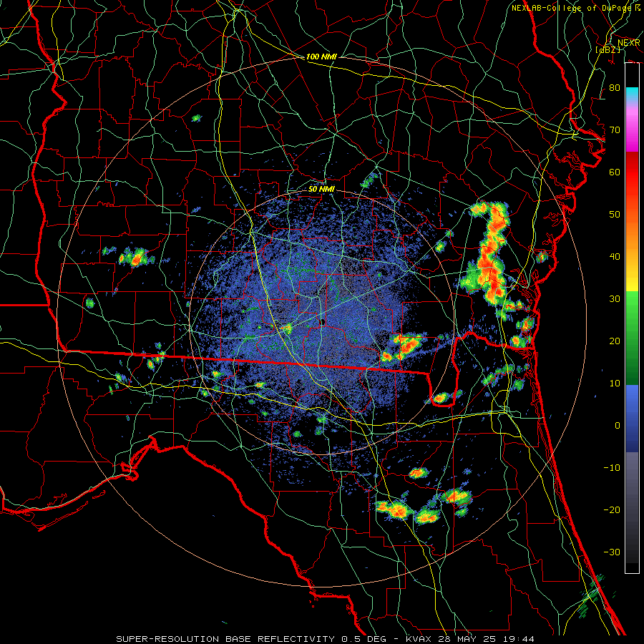Click the 19:44 timestamp in the caption
The image size is (644, 644).
click(519, 639)
